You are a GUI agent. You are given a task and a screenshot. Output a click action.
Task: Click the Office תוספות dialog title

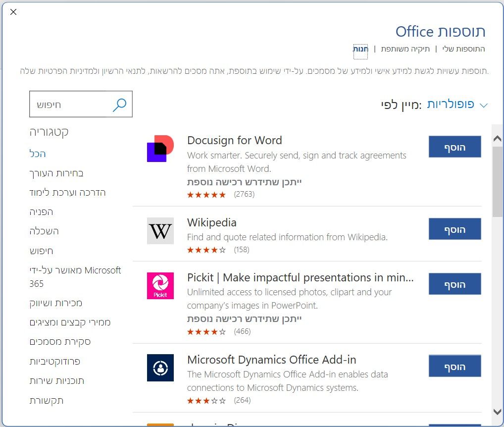coord(440,32)
